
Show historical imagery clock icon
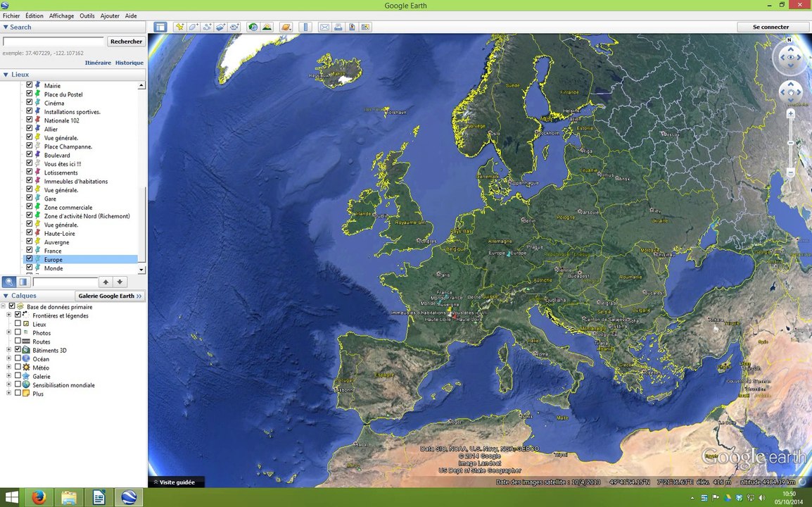coord(253,27)
